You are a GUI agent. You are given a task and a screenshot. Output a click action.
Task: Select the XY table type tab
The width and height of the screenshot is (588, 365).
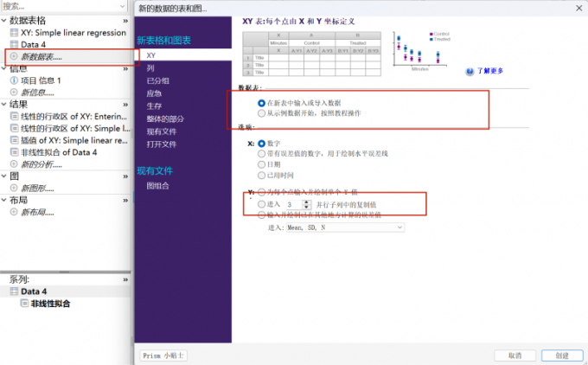(183, 55)
